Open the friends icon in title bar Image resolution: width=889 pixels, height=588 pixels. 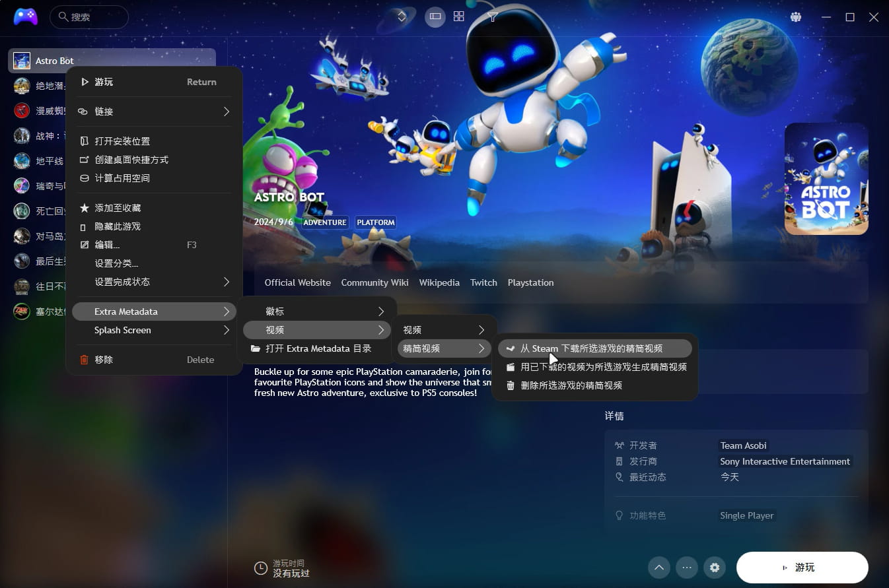(x=795, y=17)
